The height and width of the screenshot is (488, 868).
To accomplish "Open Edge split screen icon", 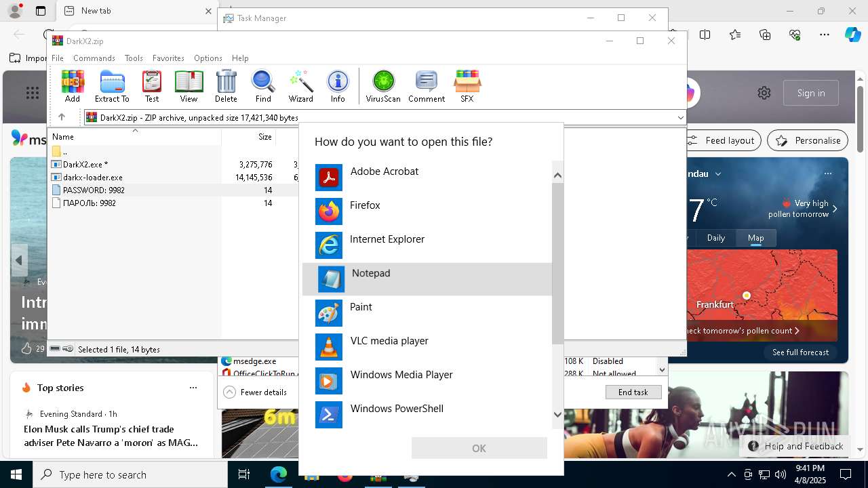I will pos(705,35).
